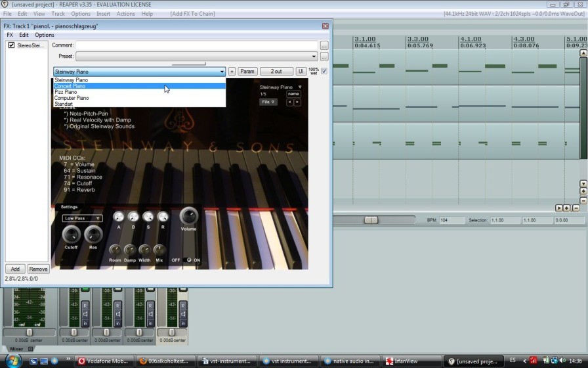This screenshot has height=368, width=588.
Task: Click the Cutoff filter knob
Action: coord(71,235)
